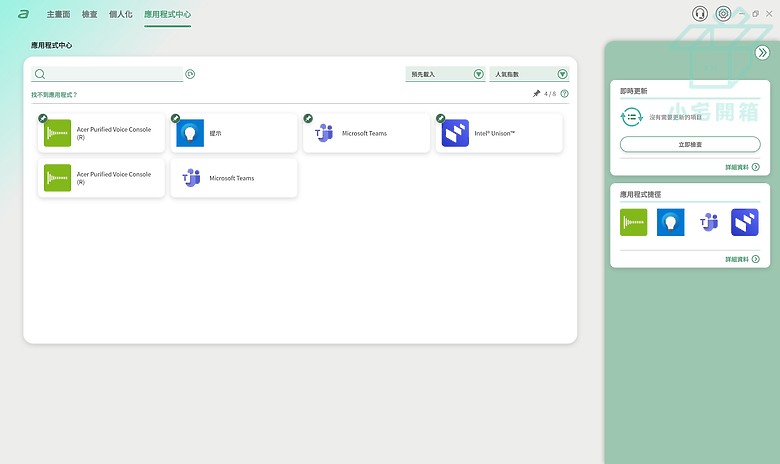780x464 pixels.
Task: Switch to the 主畫面 tab
Action: (x=58, y=14)
